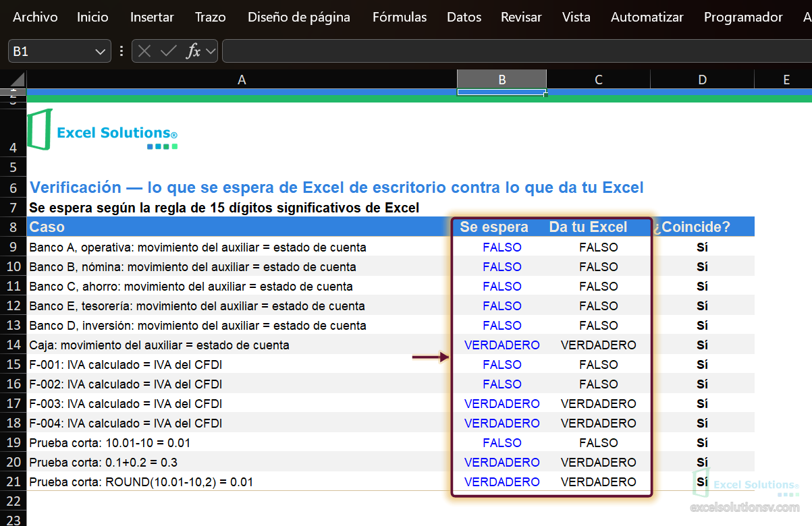Select column A header
The width and height of the screenshot is (812, 526).
pos(242,80)
